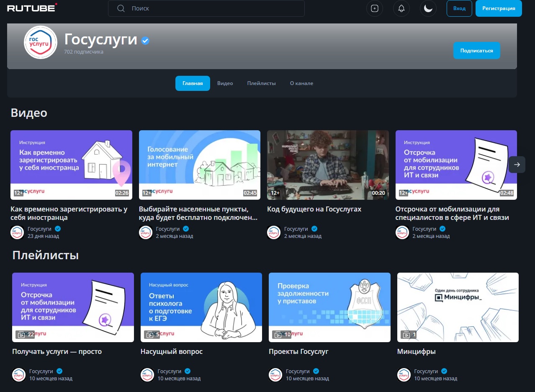Subscribe with 'Подписаться' button

[477, 51]
